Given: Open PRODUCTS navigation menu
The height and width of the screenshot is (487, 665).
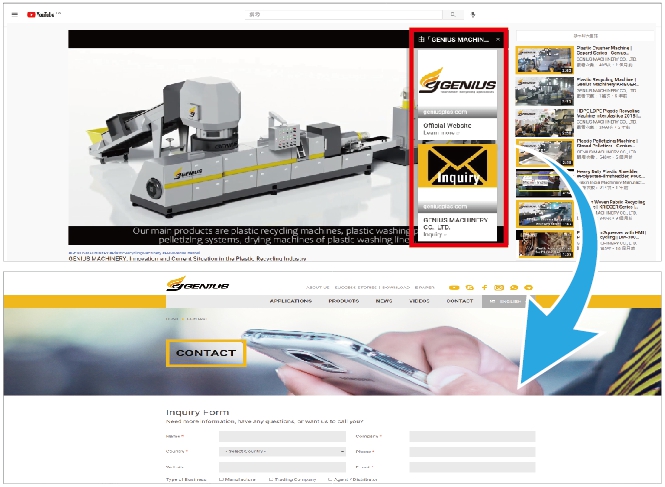Looking at the screenshot, I should pyautogui.click(x=344, y=301).
